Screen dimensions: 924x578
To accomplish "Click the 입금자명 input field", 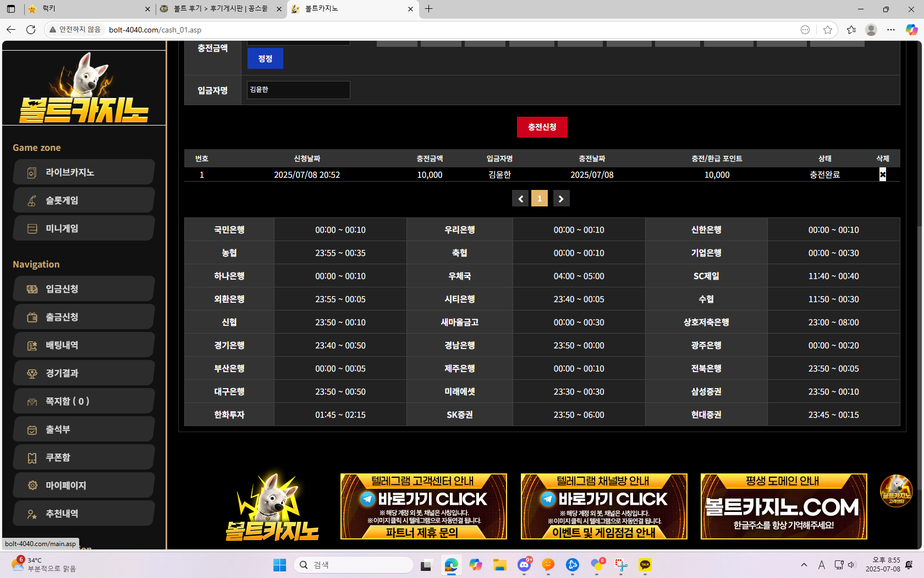I will (298, 90).
